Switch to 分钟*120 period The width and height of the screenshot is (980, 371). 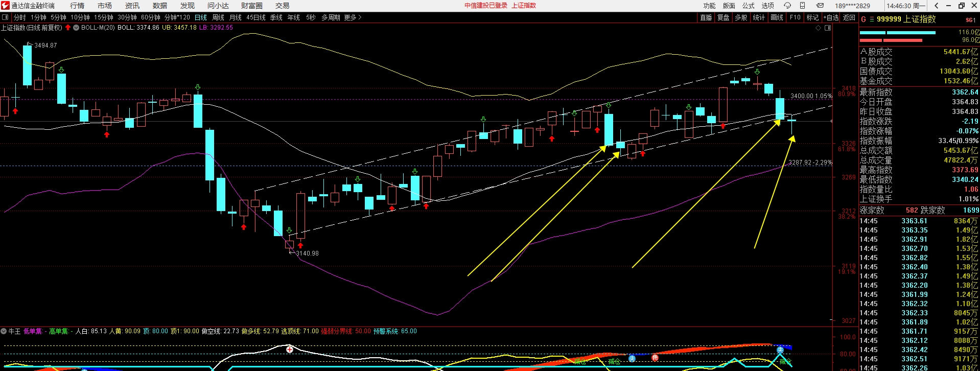tap(177, 17)
